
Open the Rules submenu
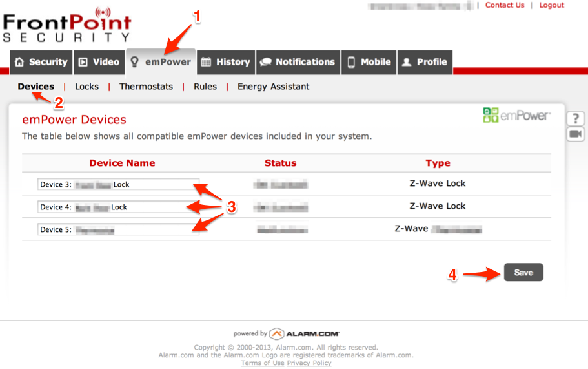(205, 87)
